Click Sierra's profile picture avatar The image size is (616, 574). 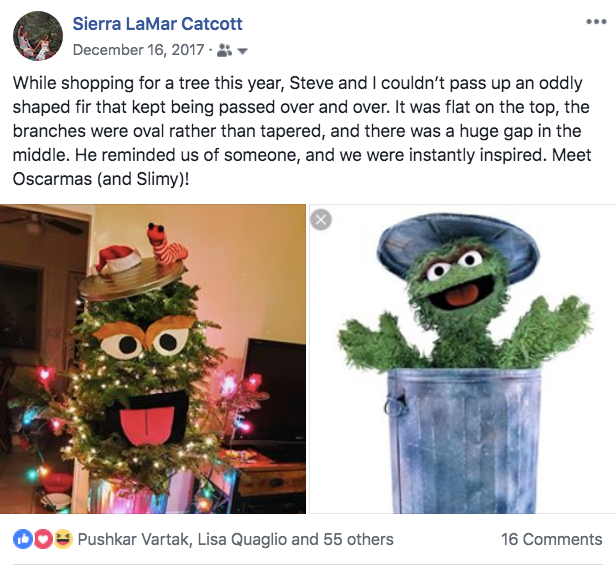38,36
